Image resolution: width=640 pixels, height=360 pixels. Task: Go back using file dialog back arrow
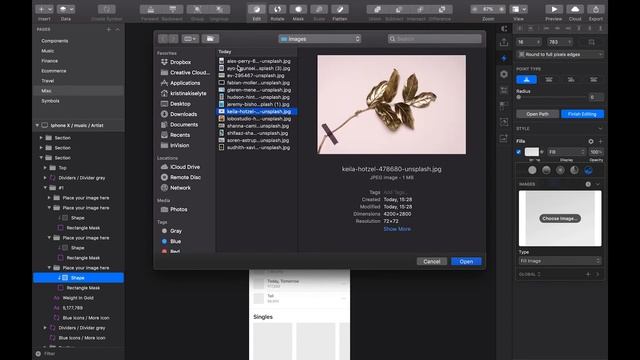tap(163, 39)
